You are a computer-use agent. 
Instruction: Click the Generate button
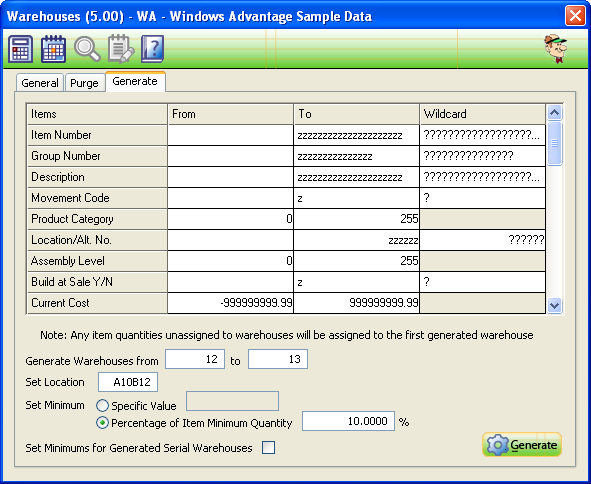click(x=522, y=445)
